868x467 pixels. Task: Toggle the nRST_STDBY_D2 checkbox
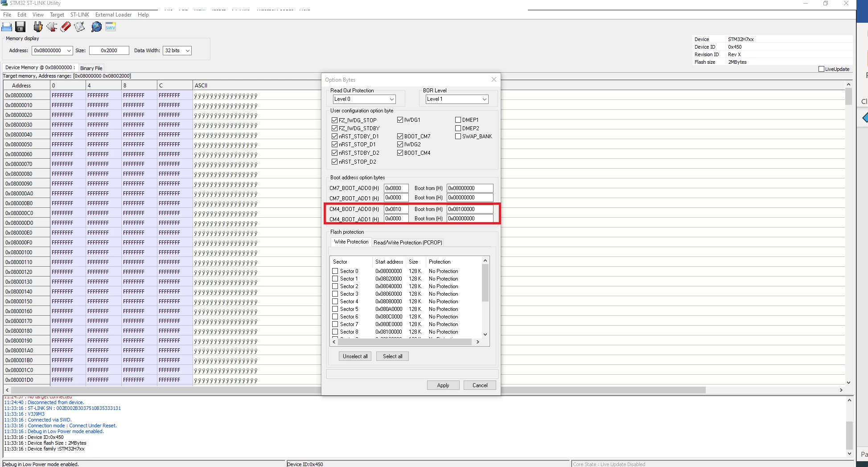click(x=334, y=153)
